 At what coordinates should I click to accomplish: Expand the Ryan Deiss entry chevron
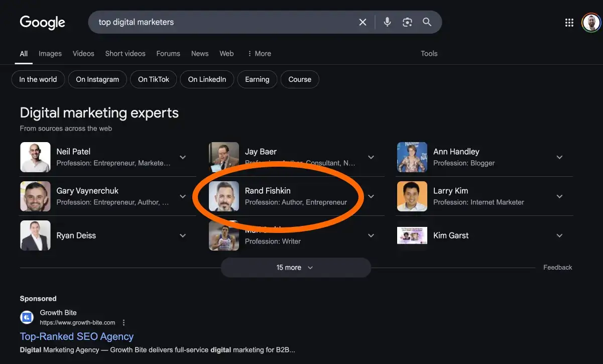pyautogui.click(x=183, y=235)
